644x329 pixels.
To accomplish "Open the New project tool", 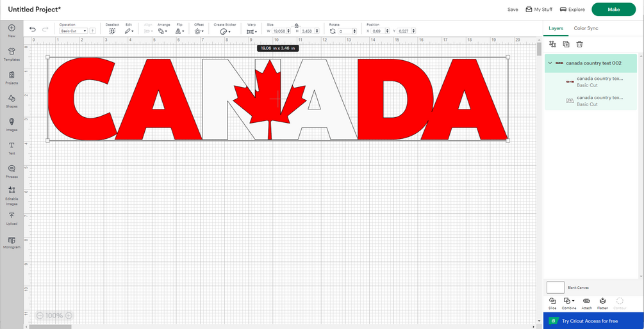I will click(x=12, y=31).
